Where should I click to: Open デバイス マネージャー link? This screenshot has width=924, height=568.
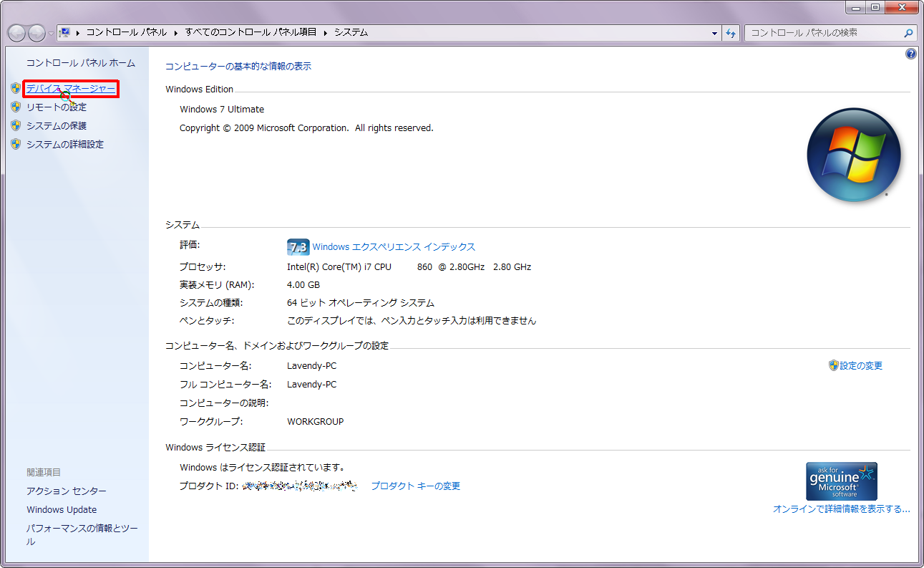point(71,89)
